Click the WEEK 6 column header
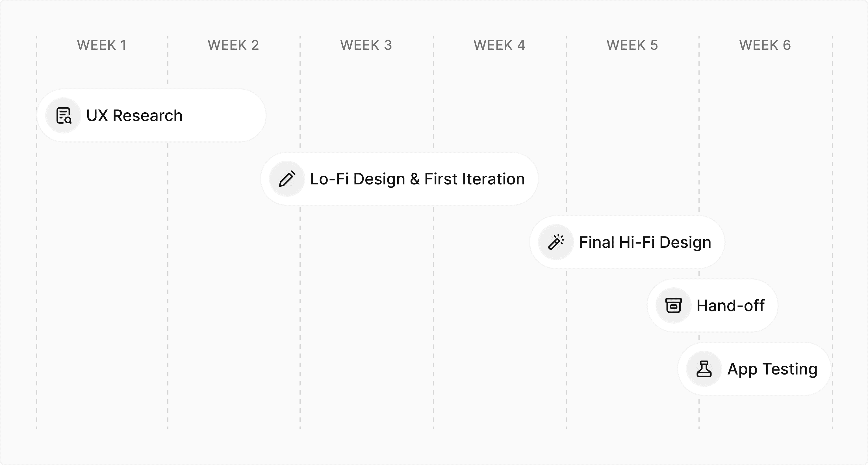This screenshot has width=868, height=465. 765,45
